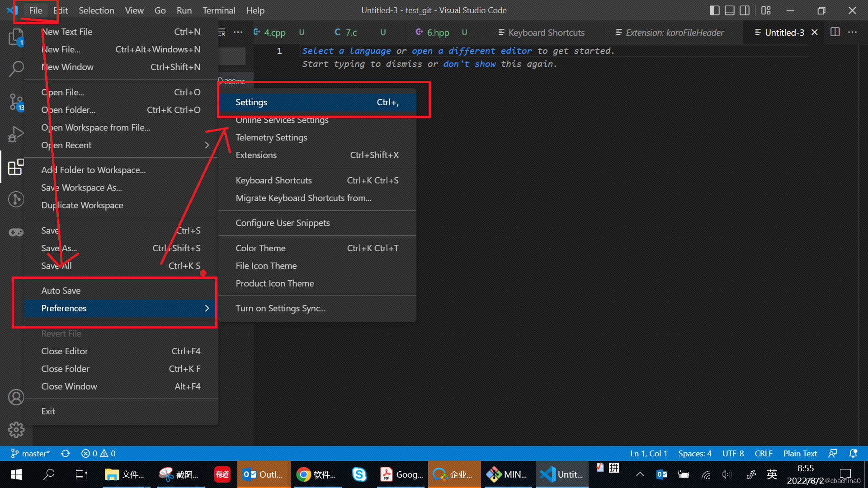Click the master branch indicator in status bar
The image size is (868, 488).
point(31,453)
